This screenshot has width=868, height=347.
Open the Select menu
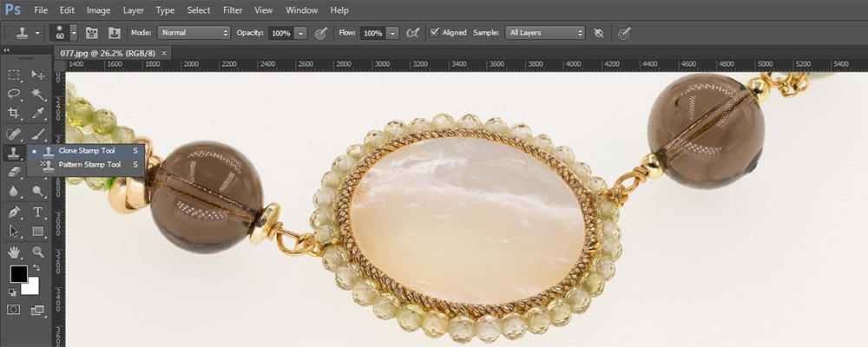(x=199, y=10)
